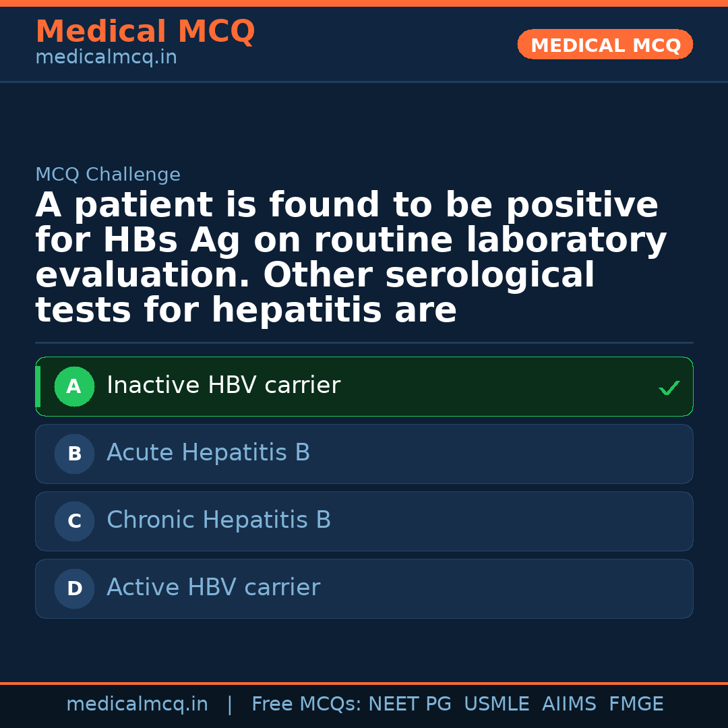Screen dimensions: 728x728
Task: Click the D option letter circle
Action: (74, 589)
